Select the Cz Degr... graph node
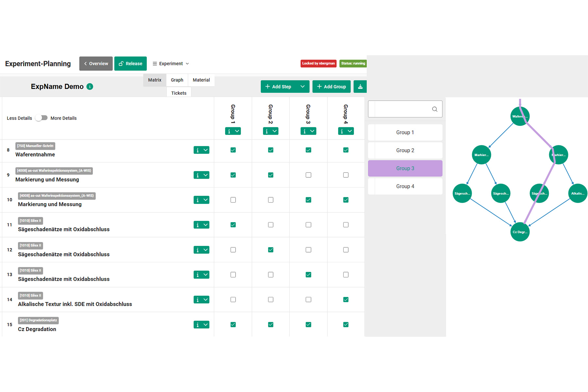 coord(520,232)
